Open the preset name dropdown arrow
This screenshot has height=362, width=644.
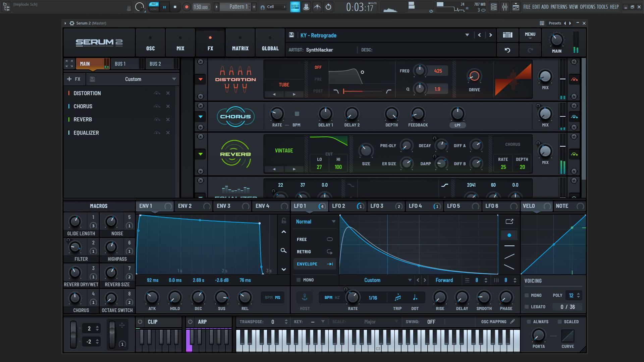tap(467, 35)
